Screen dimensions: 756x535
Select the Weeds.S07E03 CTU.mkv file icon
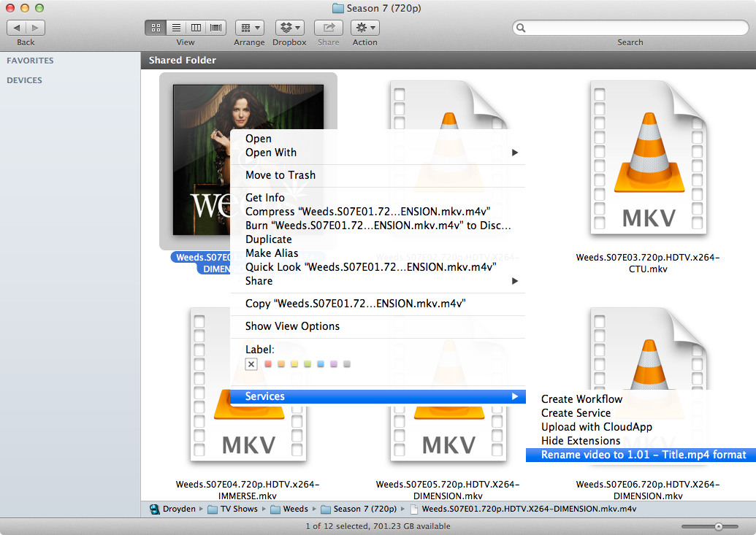[648, 158]
